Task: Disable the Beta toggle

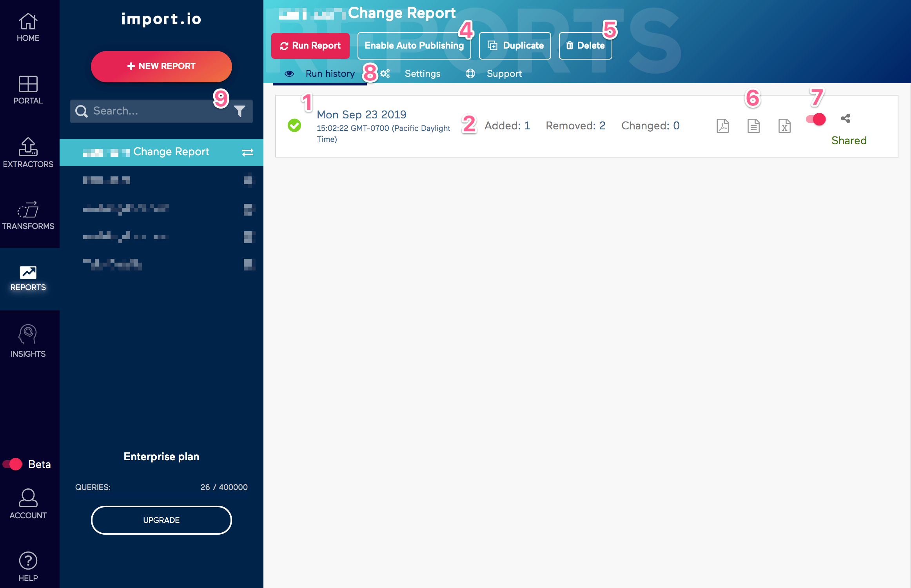Action: 13,464
